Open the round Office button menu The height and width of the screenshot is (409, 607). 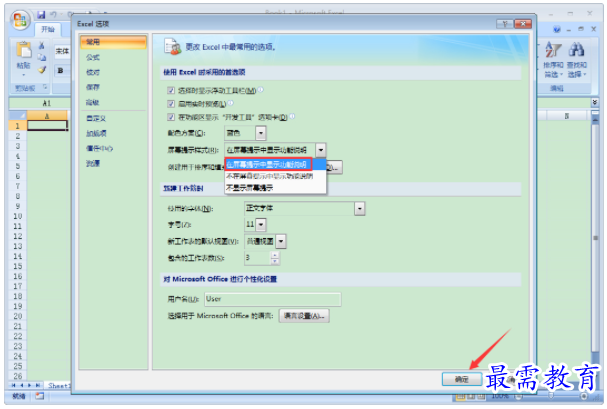pyautogui.click(x=20, y=20)
